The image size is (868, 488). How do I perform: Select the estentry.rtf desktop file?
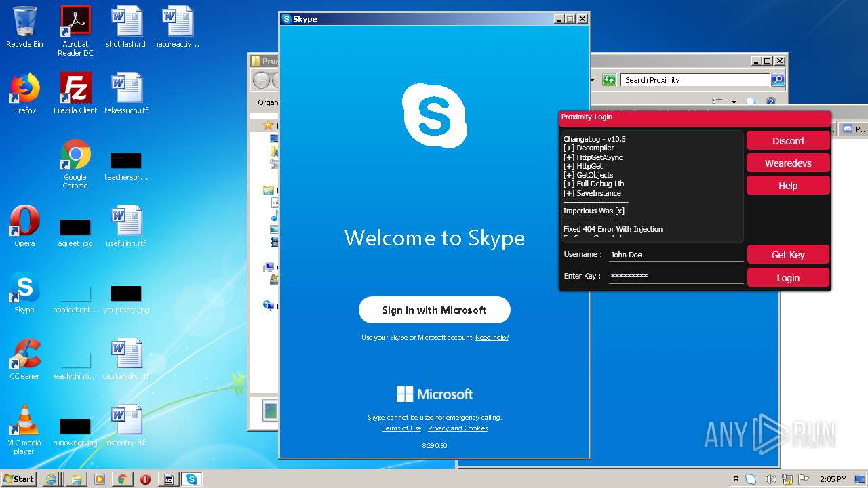point(126,426)
